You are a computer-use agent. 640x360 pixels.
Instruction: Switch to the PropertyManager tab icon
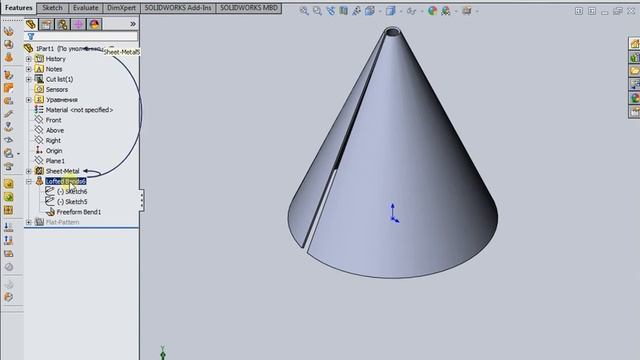tap(47, 24)
